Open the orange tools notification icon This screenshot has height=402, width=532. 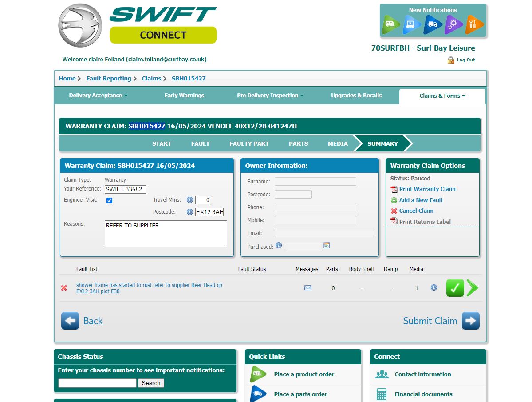pyautogui.click(x=473, y=24)
